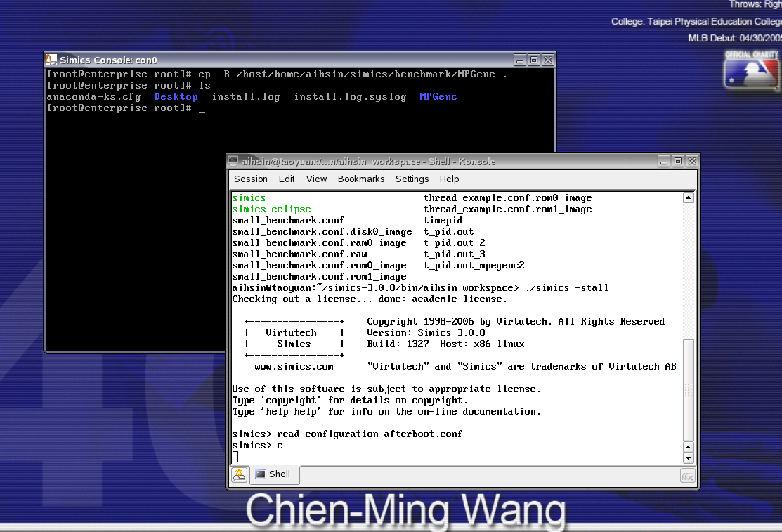Click the Konsole cursor block on last line
This screenshot has height=532, width=782.
(235, 457)
